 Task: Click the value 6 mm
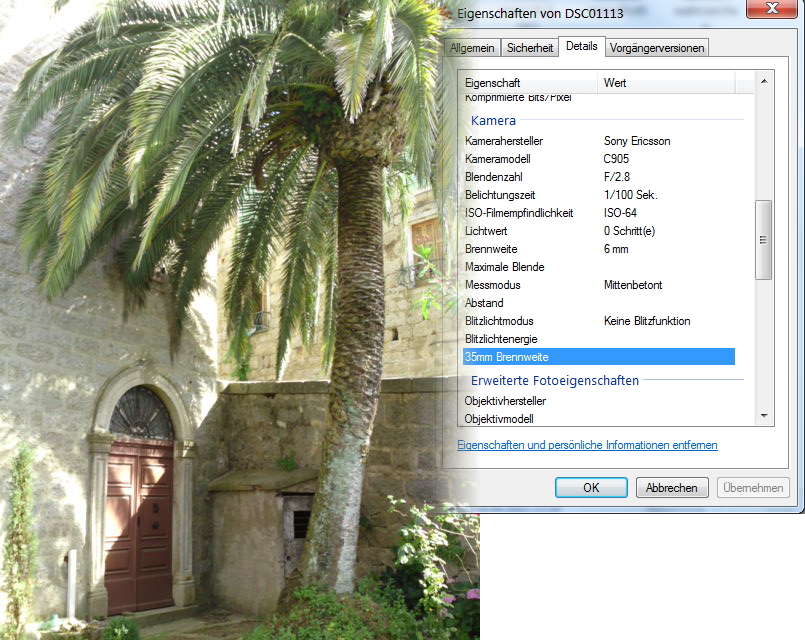click(x=616, y=248)
